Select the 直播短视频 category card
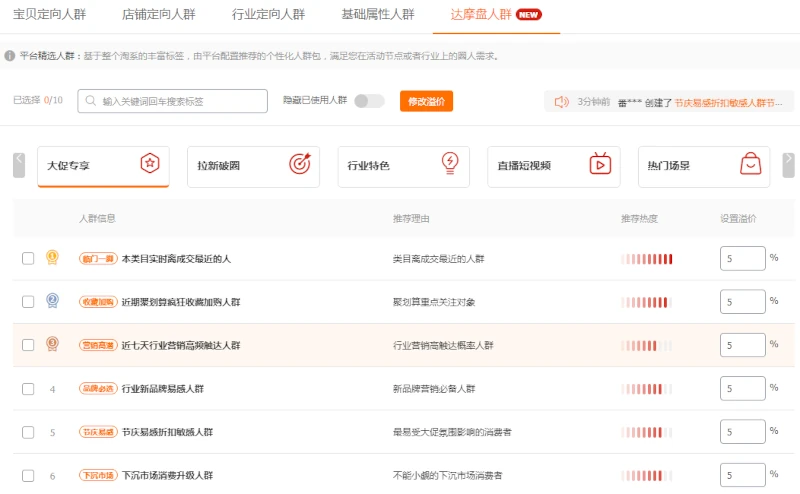 554,166
